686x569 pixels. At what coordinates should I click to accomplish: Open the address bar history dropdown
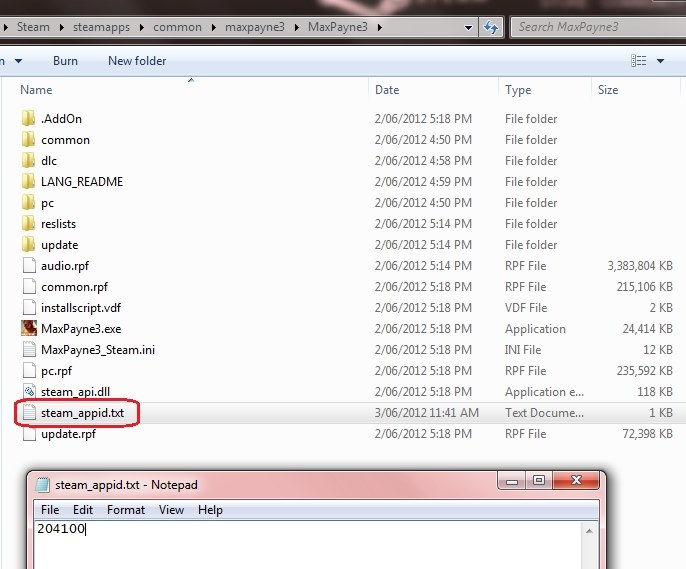point(468,28)
